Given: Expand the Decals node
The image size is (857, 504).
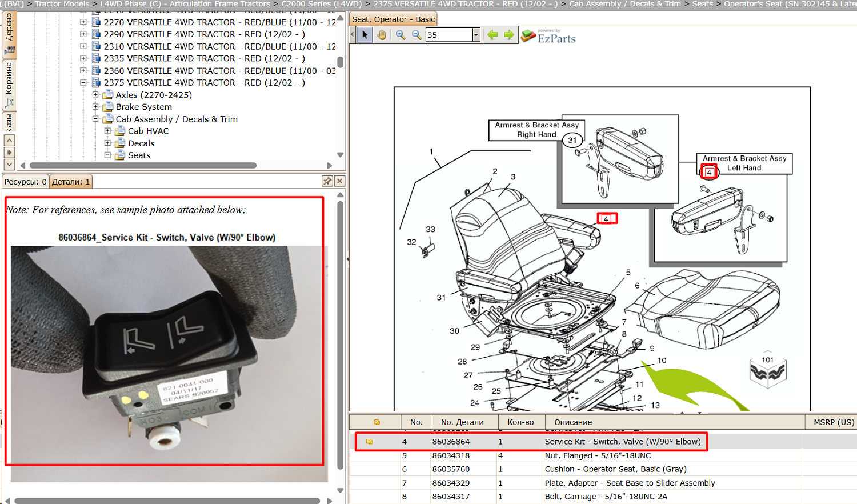Looking at the screenshot, I should tap(107, 143).
